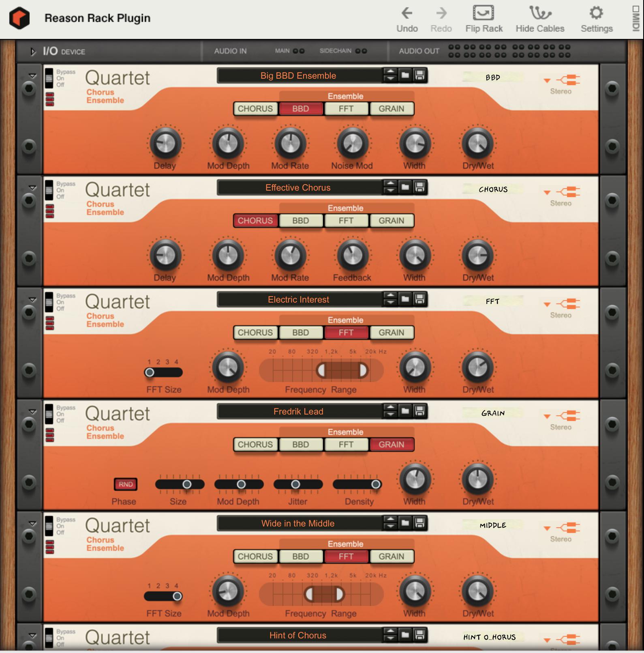Toggle Bypass/On/Off switch on Fredrik Lead device
The image size is (644, 653).
49,414
